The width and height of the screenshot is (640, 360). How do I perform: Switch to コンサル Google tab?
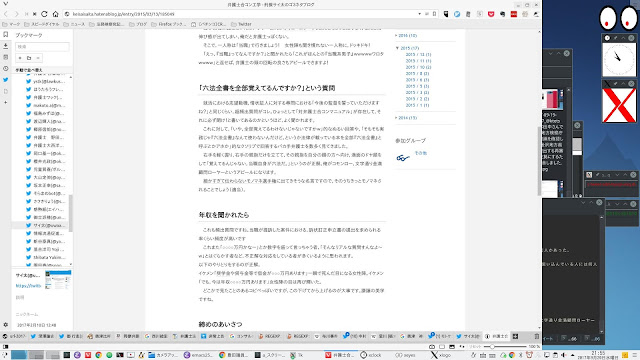(x=242, y=336)
